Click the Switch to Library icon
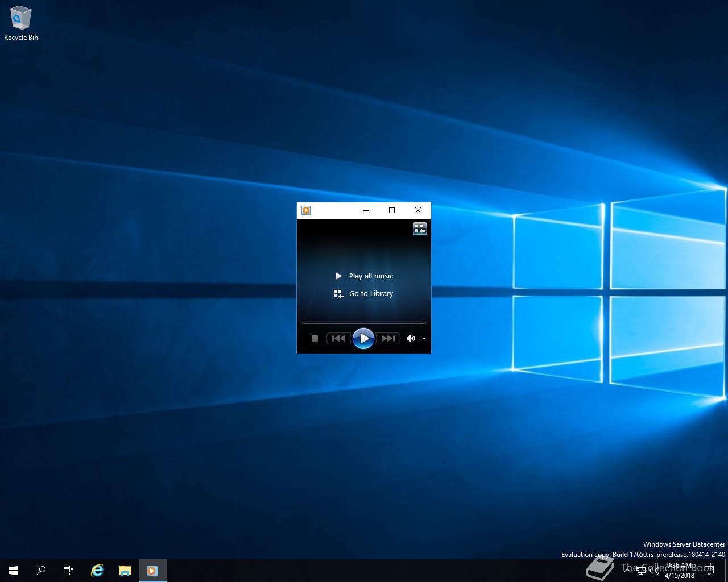Viewport: 728px width, 582px height. pos(420,228)
